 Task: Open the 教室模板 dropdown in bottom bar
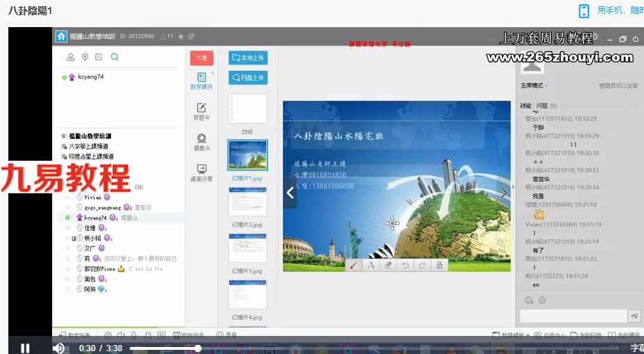coord(511,335)
